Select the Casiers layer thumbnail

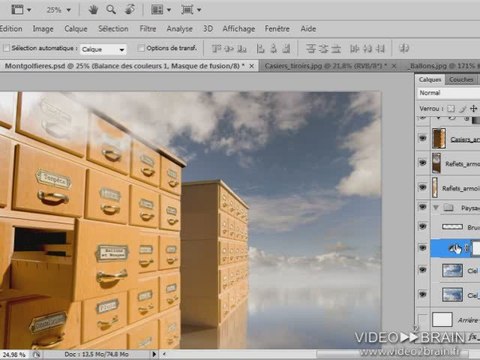[x=439, y=138]
